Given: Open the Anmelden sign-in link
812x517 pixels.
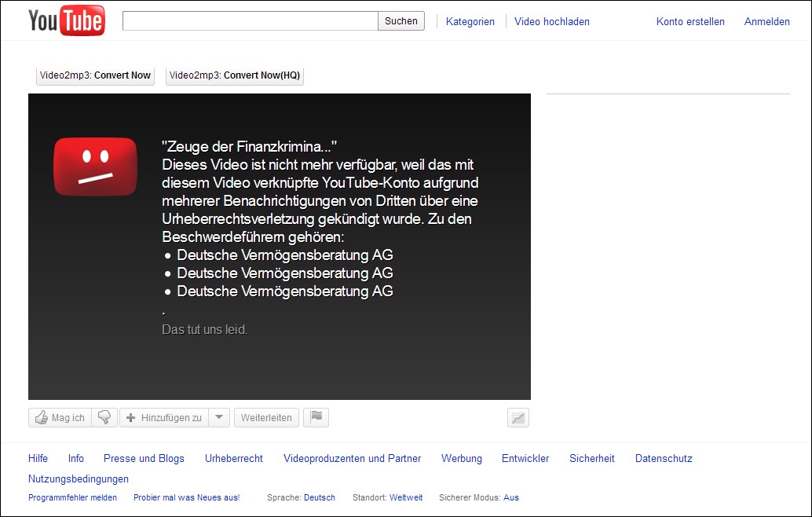Looking at the screenshot, I should 766,22.
